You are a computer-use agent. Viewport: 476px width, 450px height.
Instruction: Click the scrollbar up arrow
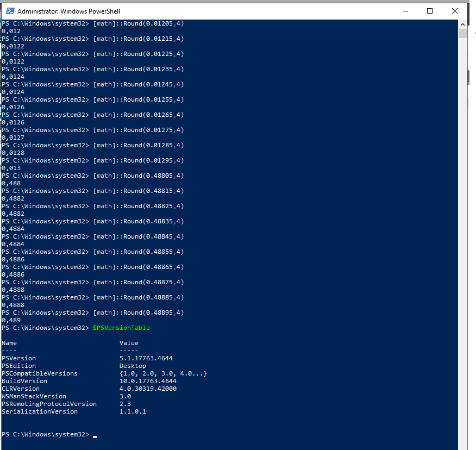pos(462,24)
